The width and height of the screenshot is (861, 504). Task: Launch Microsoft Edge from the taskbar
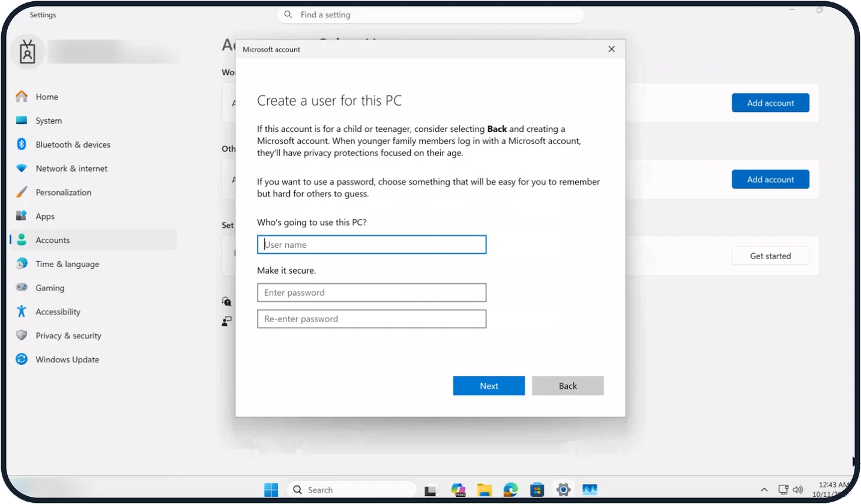[510, 490]
